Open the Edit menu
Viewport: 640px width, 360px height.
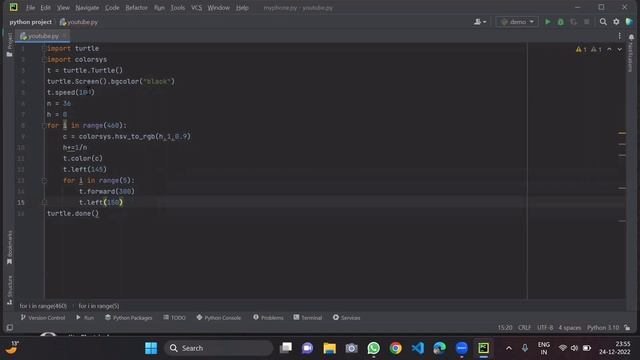pyautogui.click(x=45, y=7)
